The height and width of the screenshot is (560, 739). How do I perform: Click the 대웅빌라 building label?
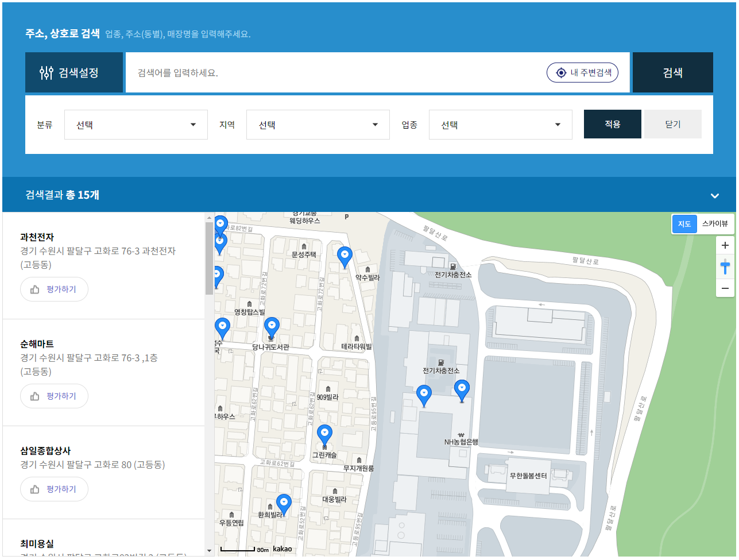(334, 500)
